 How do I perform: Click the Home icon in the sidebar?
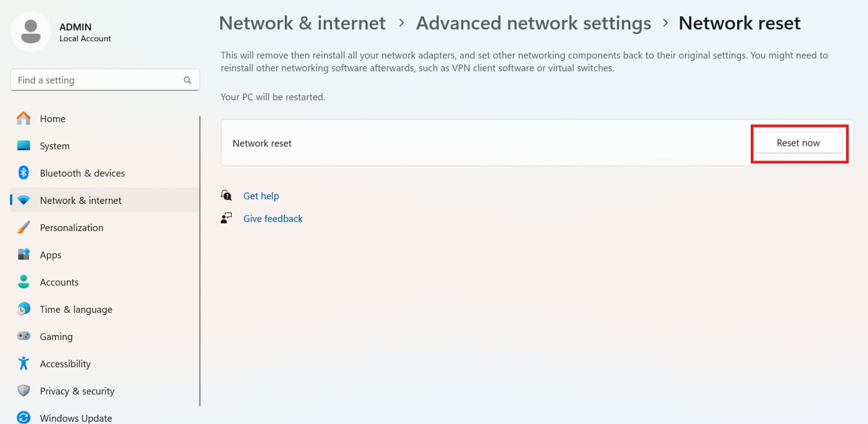point(23,118)
